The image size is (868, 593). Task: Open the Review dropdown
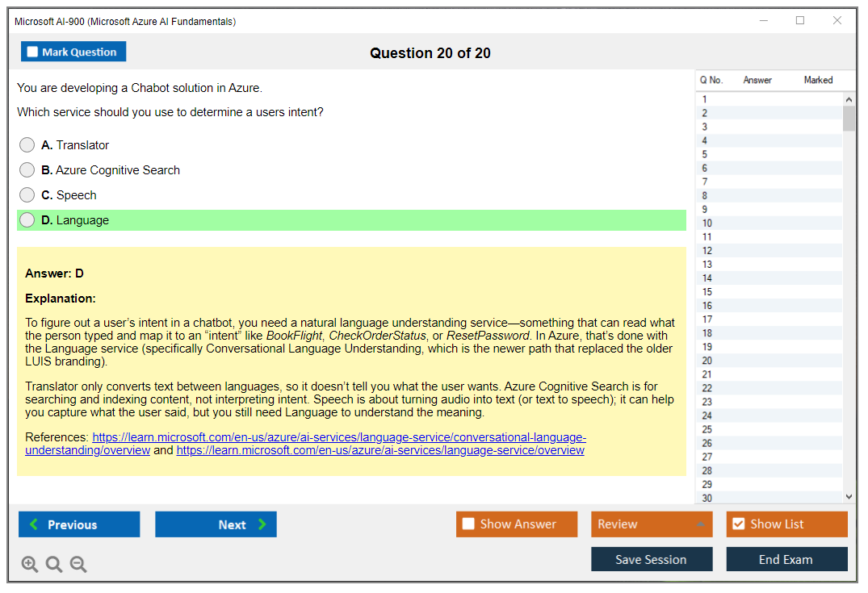pyautogui.click(x=651, y=524)
